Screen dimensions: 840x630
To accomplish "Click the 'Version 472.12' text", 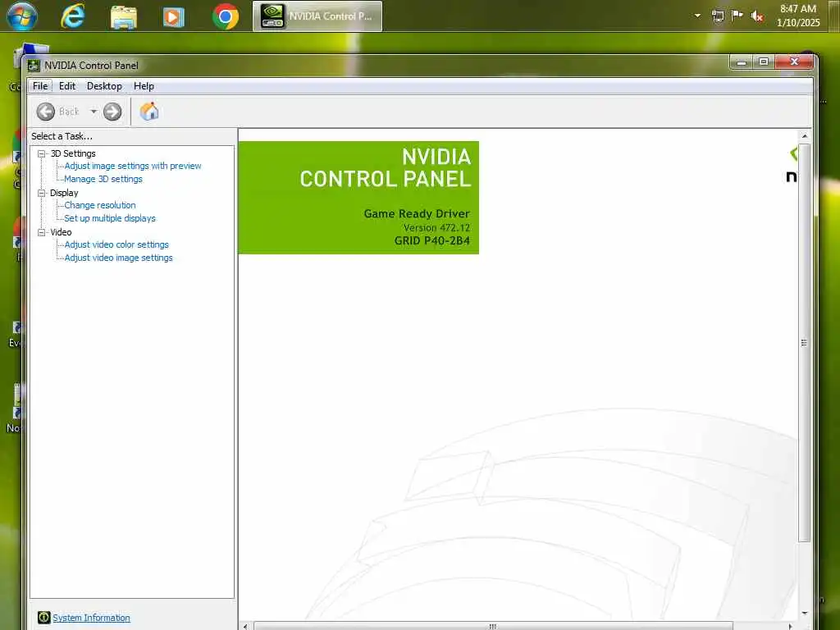I will (x=436, y=228).
